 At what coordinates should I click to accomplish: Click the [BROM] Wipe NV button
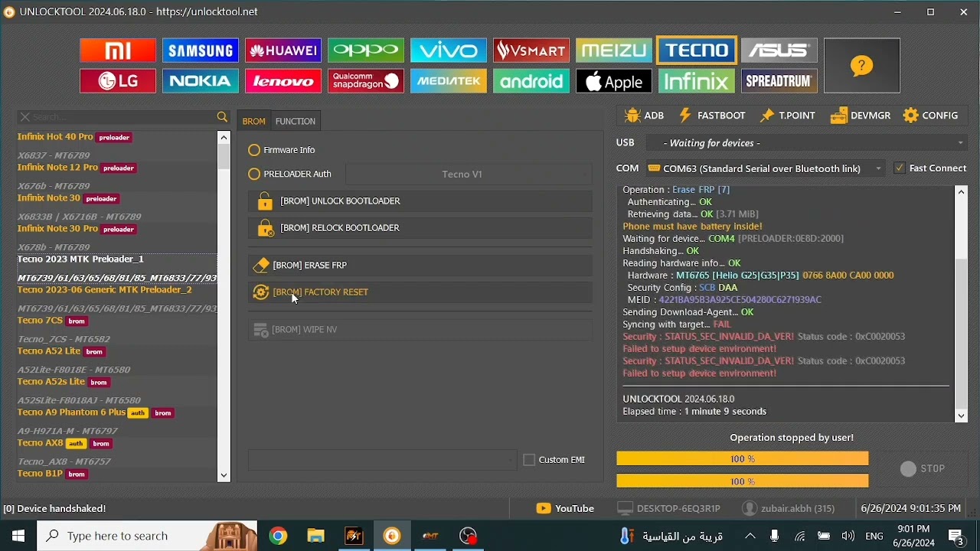(420, 330)
